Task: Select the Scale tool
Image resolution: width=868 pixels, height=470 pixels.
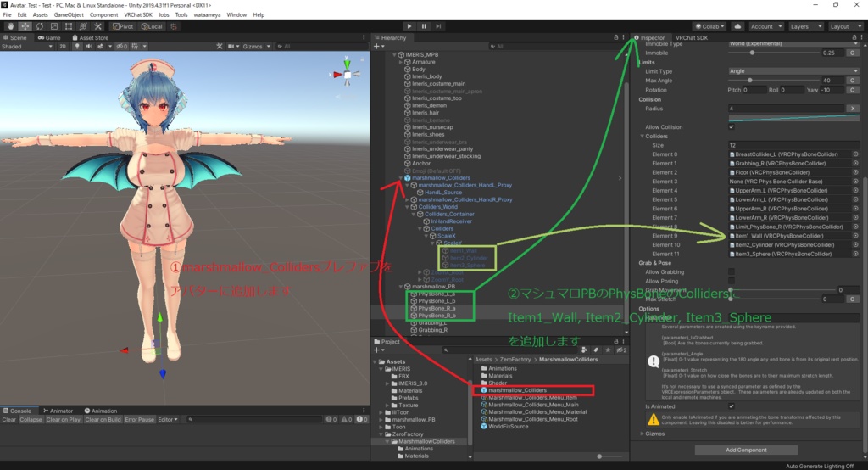Action: coord(53,26)
